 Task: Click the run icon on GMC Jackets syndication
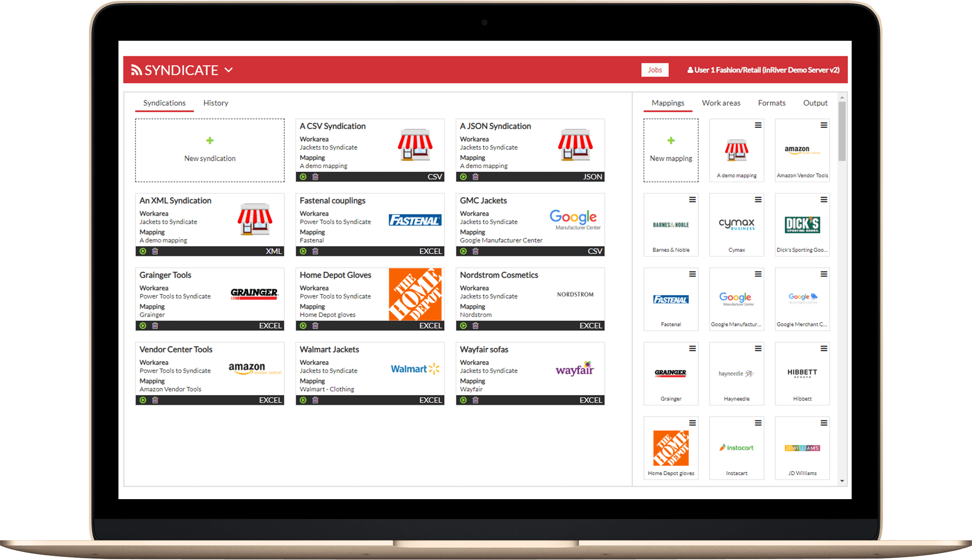point(463,251)
